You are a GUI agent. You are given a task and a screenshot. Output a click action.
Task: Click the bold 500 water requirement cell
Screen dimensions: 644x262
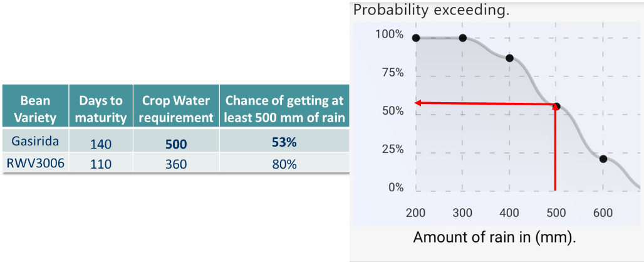(176, 144)
